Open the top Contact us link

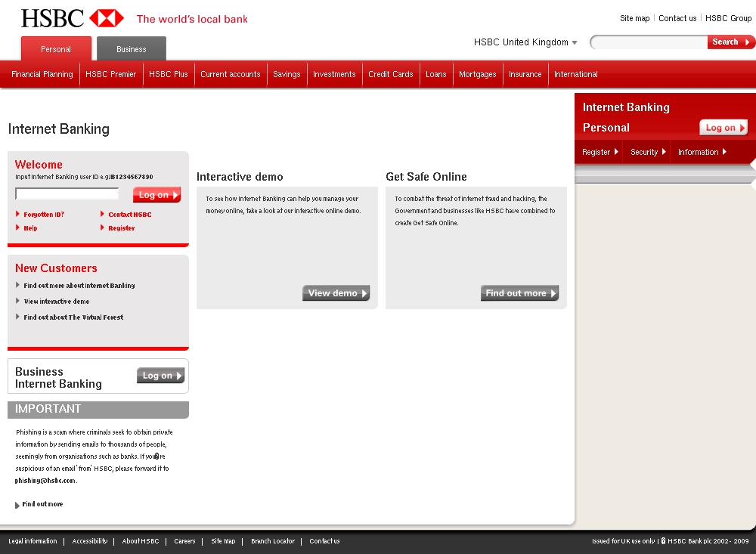[677, 18]
